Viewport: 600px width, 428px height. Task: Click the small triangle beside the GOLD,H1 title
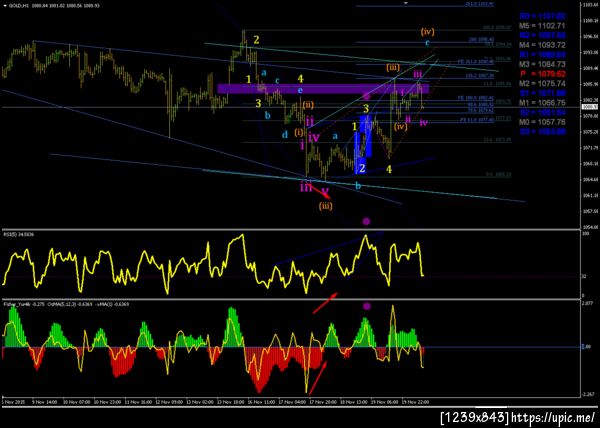5,6
